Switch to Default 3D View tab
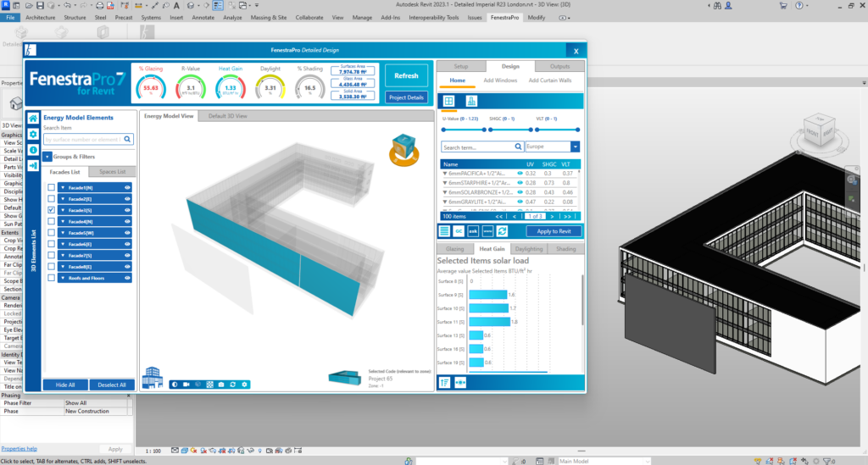Image resolution: width=868 pixels, height=465 pixels. point(227,116)
